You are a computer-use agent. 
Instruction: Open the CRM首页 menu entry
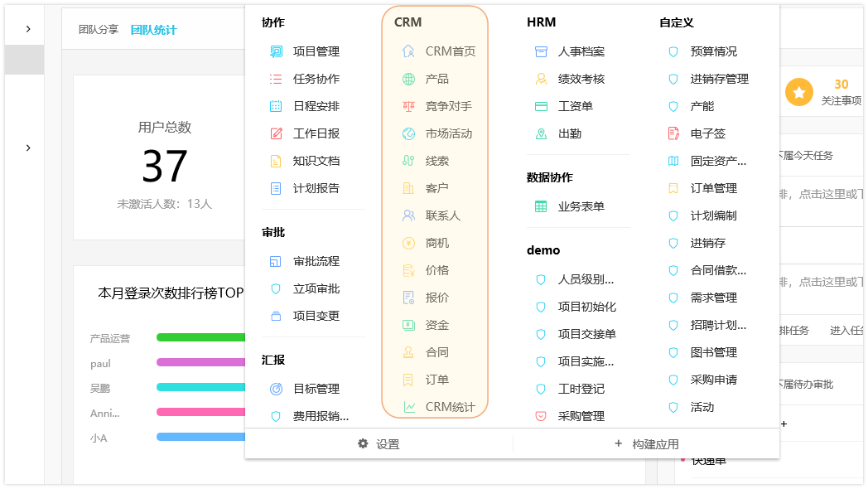(450, 51)
